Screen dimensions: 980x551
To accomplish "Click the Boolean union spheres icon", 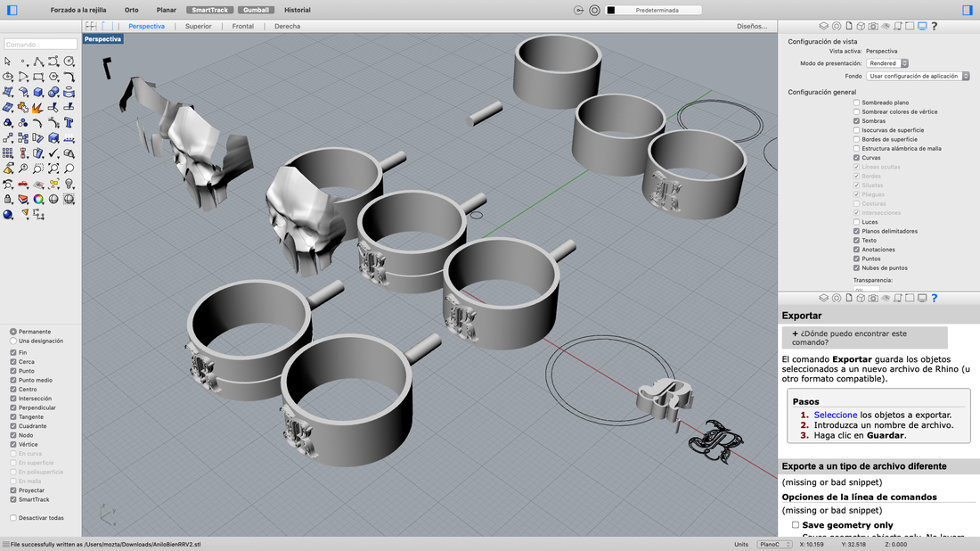I will point(53,92).
